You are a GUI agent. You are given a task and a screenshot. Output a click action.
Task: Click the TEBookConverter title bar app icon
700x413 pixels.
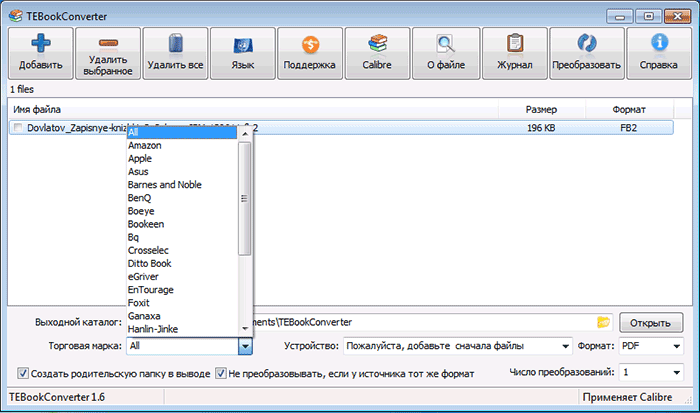(x=15, y=16)
